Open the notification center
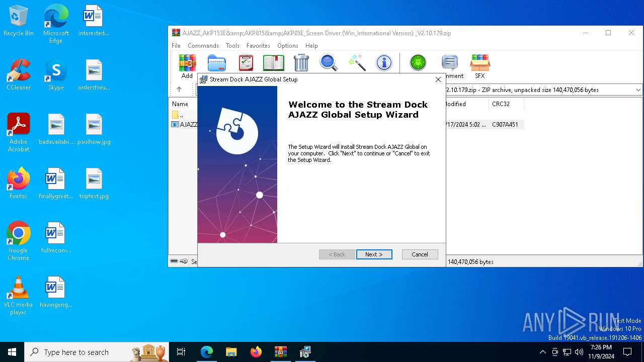The height and width of the screenshot is (362, 644). (x=627, y=352)
